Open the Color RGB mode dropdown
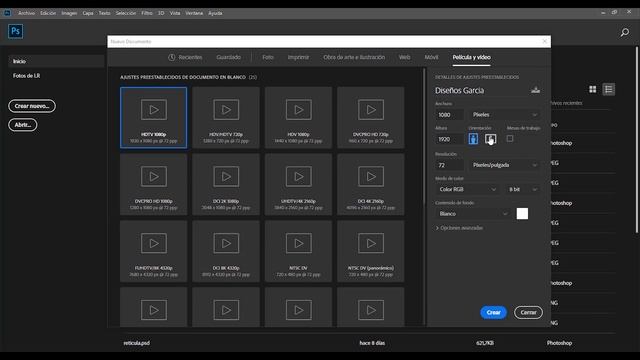This screenshot has height=360, width=640. (467, 189)
